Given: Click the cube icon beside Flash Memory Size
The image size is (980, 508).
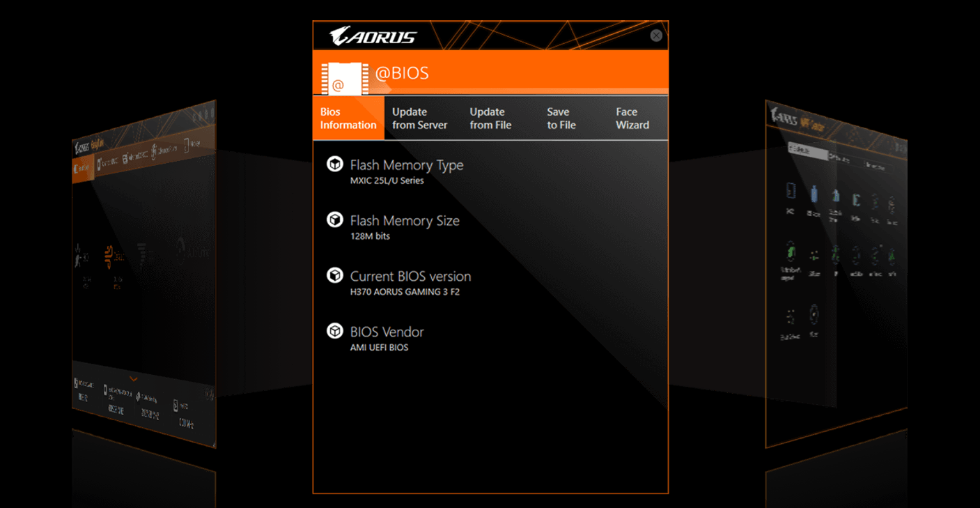Looking at the screenshot, I should 335,220.
